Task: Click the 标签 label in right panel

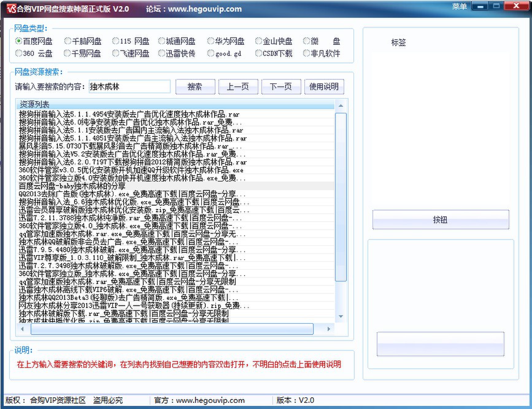Action: click(399, 42)
